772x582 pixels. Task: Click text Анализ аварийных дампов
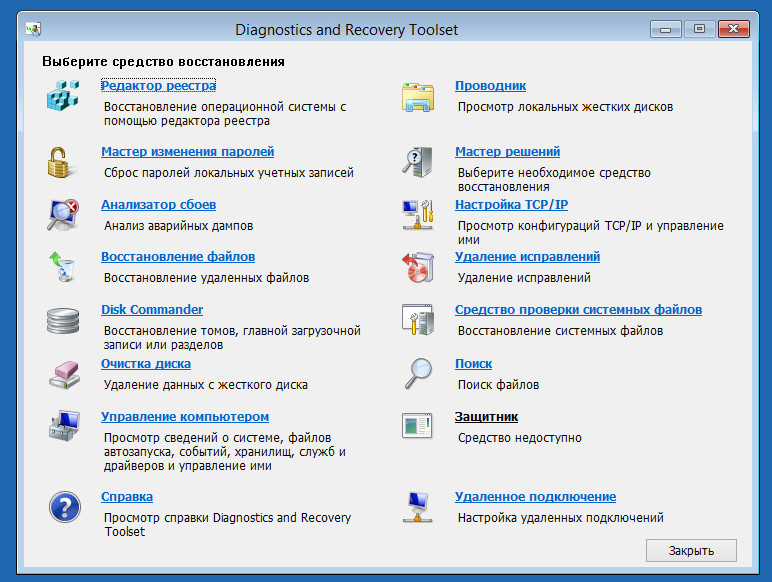pos(179,226)
